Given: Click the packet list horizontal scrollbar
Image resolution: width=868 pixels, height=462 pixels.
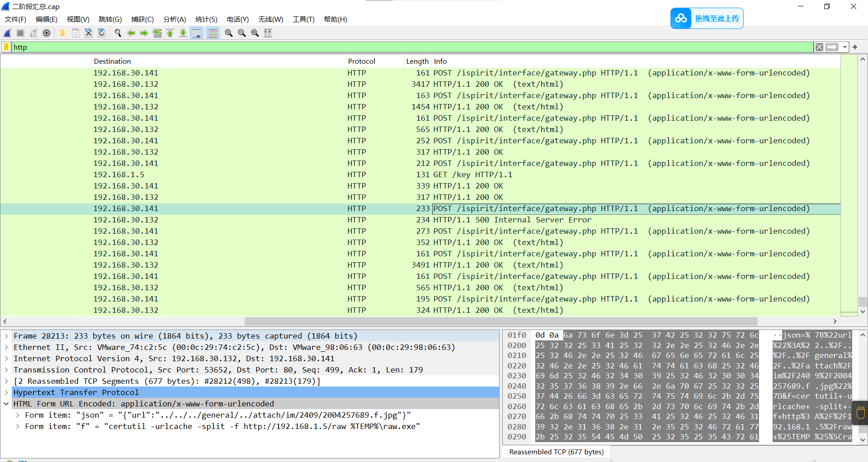Looking at the screenshot, I should click(501, 321).
